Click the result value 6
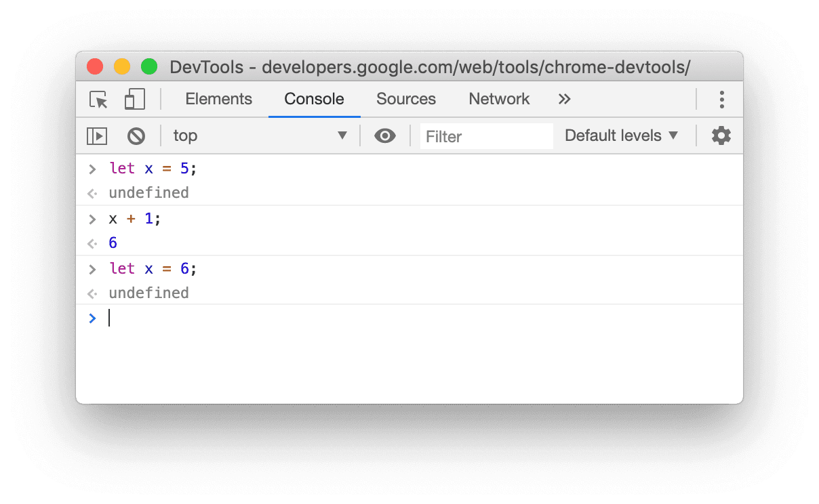This screenshot has height=504, width=819. point(113,243)
